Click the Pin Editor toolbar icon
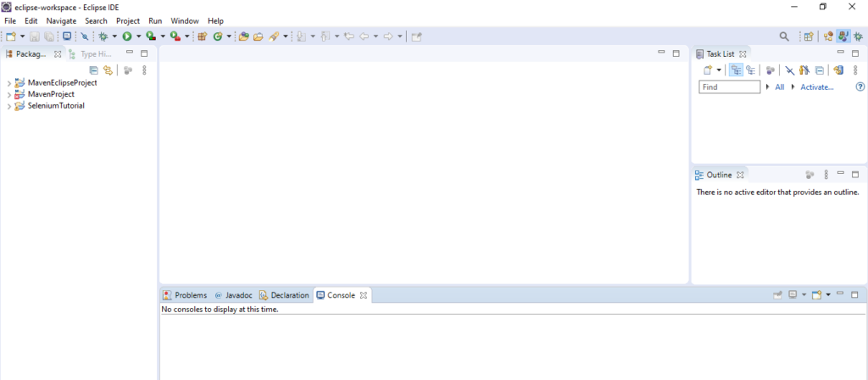 [x=417, y=36]
